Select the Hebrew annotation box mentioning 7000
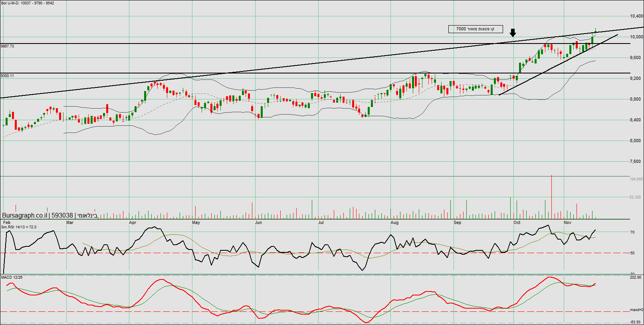 point(475,29)
